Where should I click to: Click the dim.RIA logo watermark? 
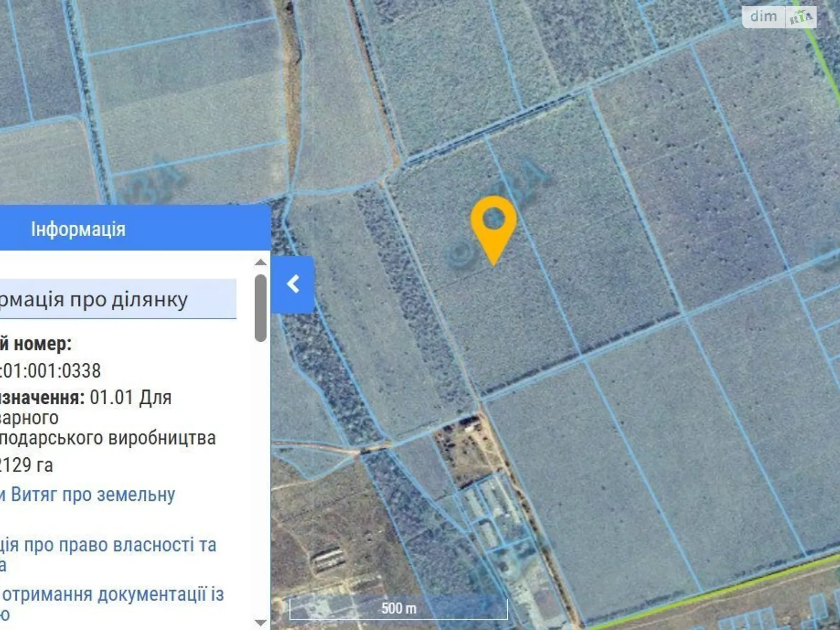(779, 17)
